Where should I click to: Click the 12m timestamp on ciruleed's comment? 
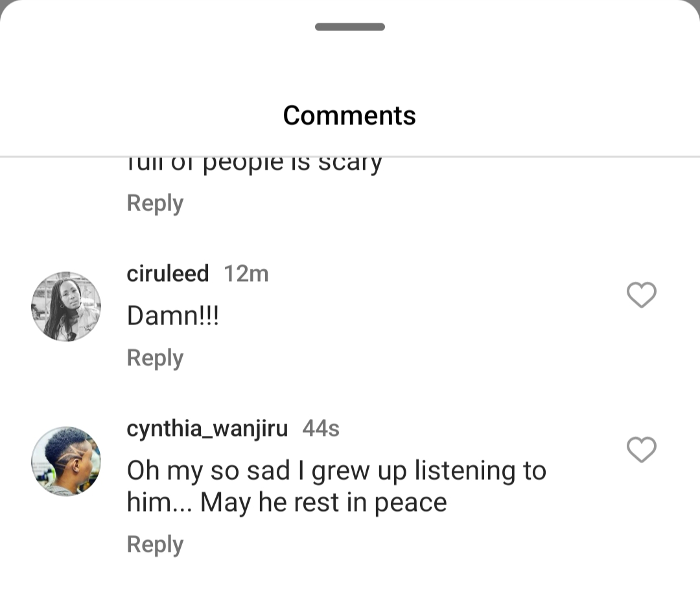click(246, 273)
